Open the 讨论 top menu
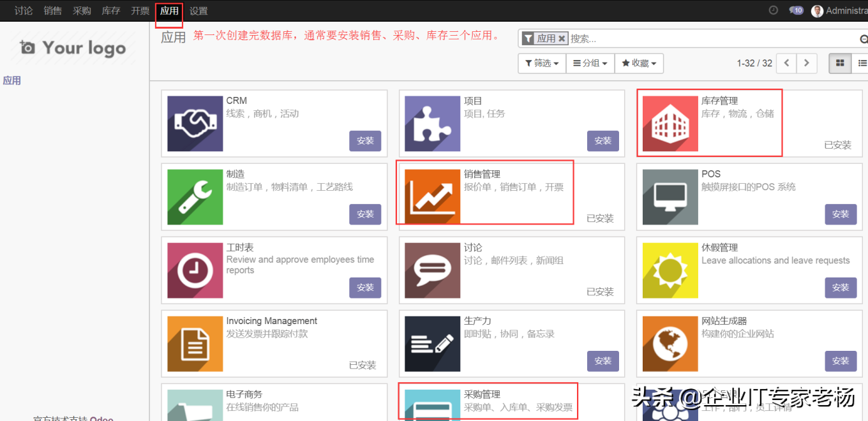The image size is (868, 421). [24, 11]
